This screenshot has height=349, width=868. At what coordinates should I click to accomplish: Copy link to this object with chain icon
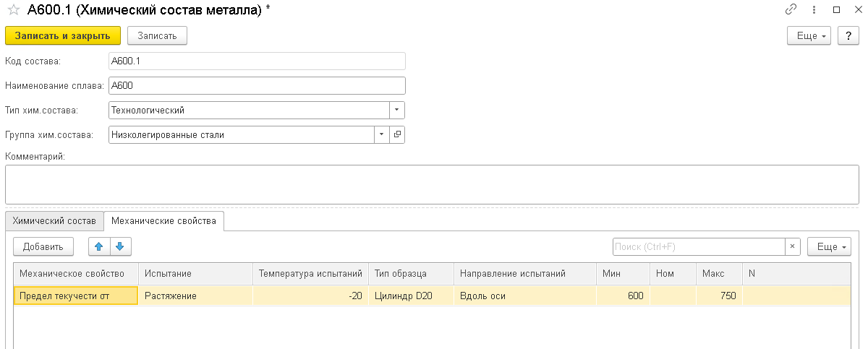pyautogui.click(x=791, y=10)
